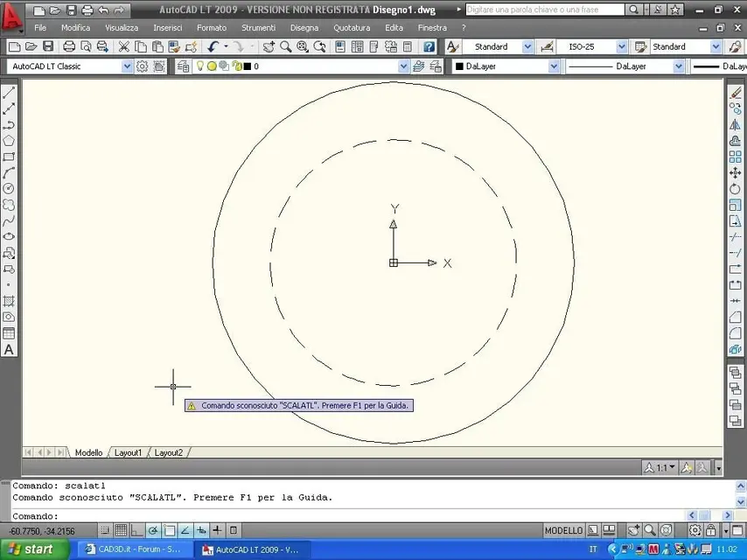Screen dimensions: 747x560
Task: Select the Revision Cloud tool
Action: [9, 205]
